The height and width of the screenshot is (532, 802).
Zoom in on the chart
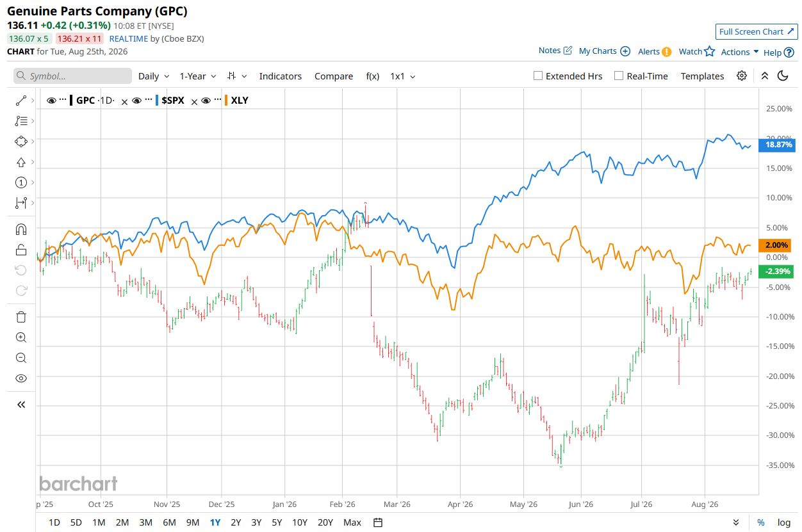[x=21, y=337]
